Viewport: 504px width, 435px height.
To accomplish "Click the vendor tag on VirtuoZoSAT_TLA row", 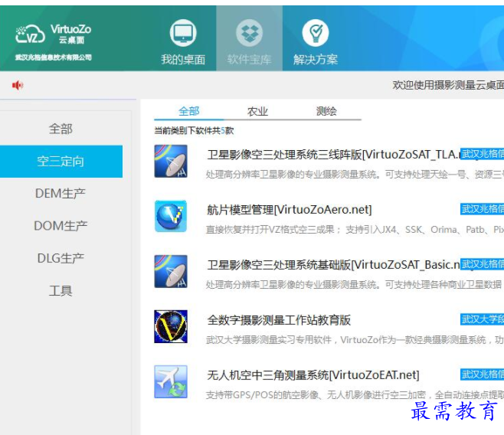I will point(482,154).
